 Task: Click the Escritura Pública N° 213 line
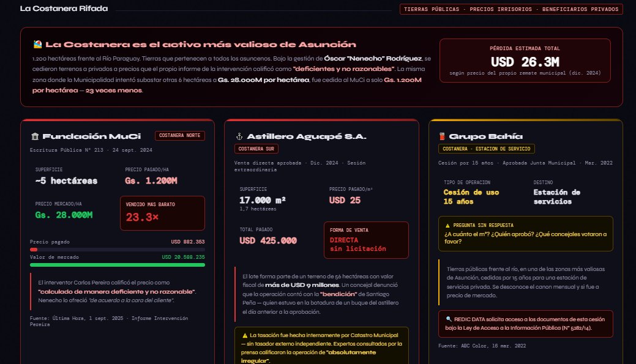point(91,150)
